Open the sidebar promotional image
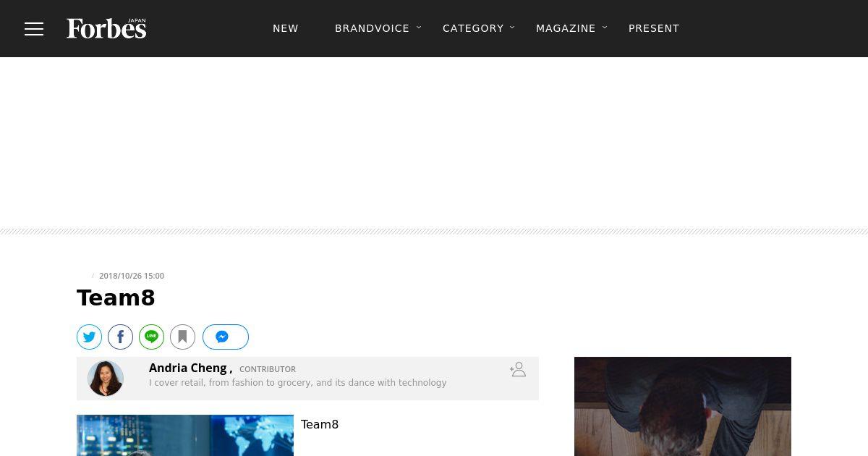The image size is (868, 456). [683, 406]
